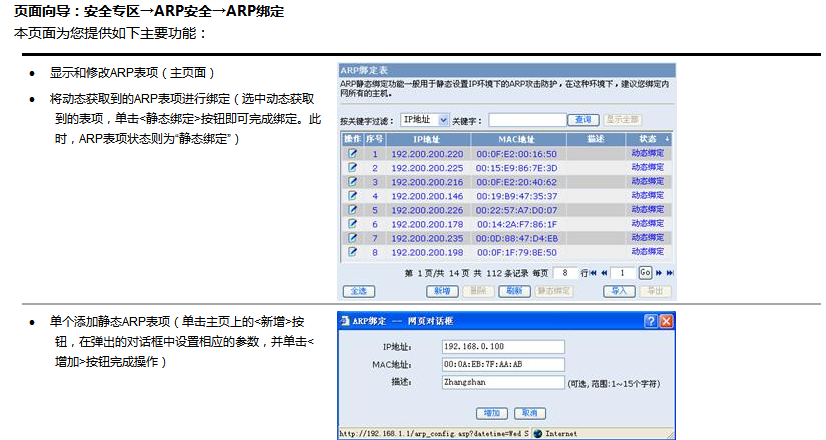Click IP address 192.200.200.178
This screenshot has height=440, width=826.
[427, 224]
